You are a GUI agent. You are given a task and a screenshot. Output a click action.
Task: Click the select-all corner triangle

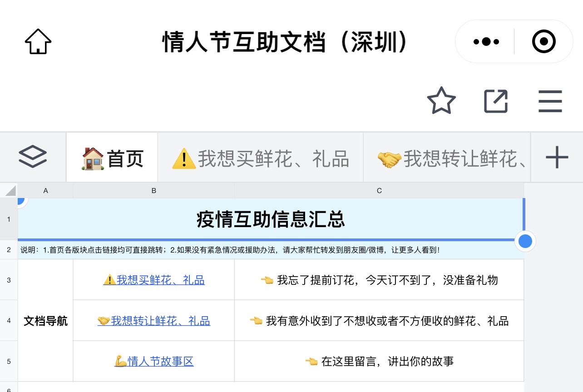(9, 191)
